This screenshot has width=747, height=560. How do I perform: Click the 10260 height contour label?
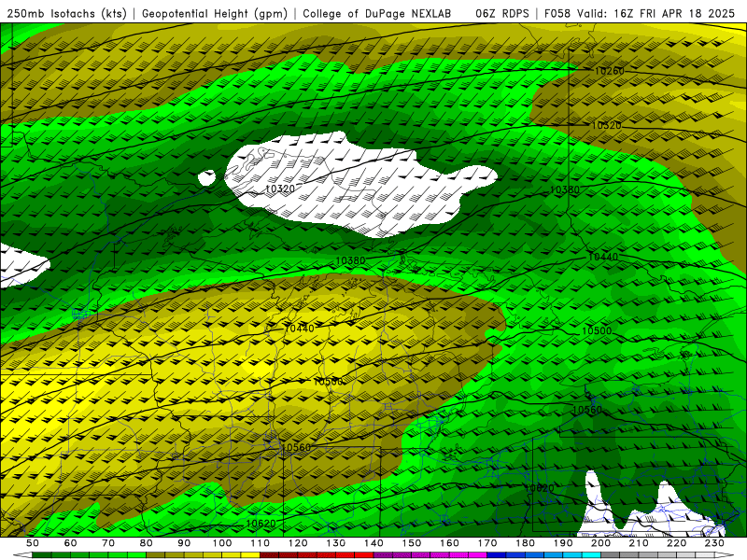(x=610, y=71)
